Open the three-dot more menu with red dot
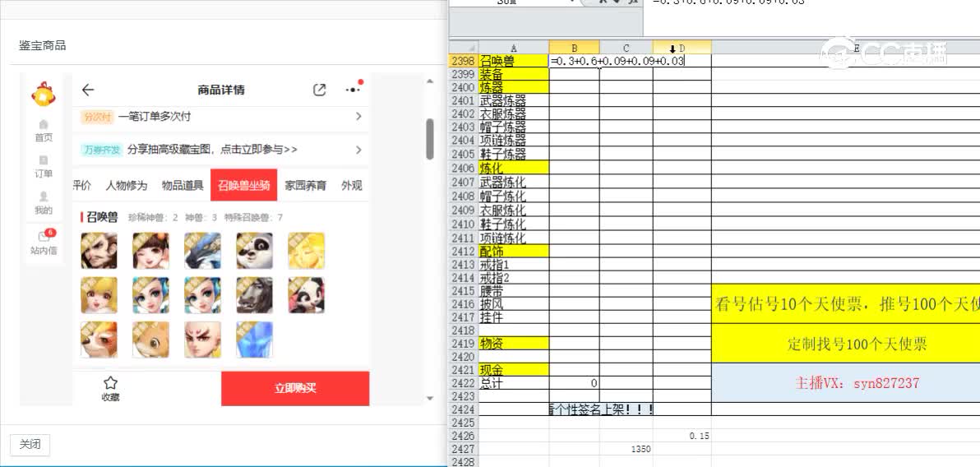This screenshot has width=980, height=467. point(354,90)
